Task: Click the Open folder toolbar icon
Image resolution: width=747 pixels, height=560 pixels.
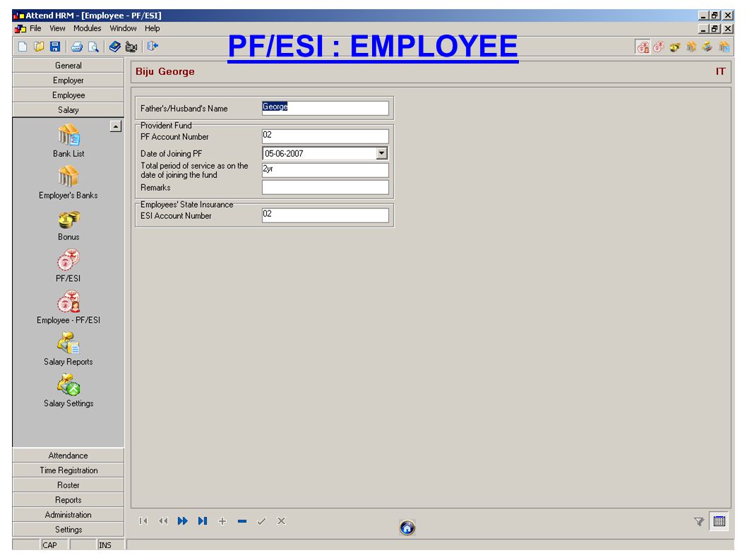Action: pyautogui.click(x=39, y=47)
